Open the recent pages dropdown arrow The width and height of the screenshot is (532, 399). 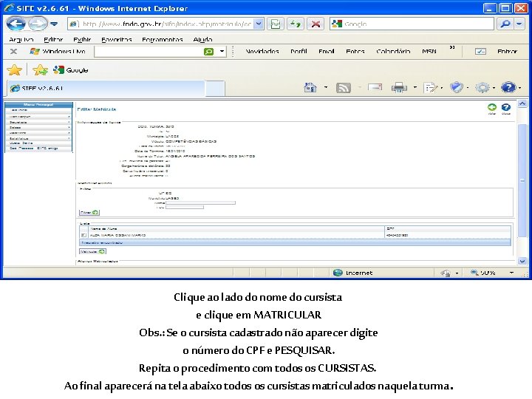(x=54, y=24)
